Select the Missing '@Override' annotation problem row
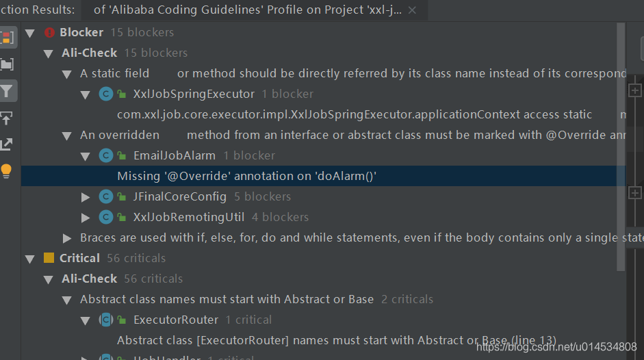This screenshot has height=360, width=644. tap(247, 176)
